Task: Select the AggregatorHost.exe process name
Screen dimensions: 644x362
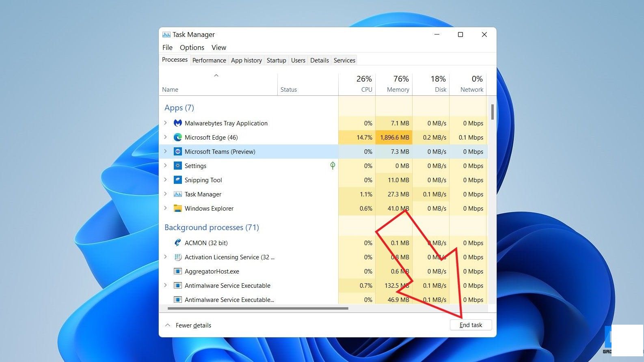Action: [x=212, y=271]
